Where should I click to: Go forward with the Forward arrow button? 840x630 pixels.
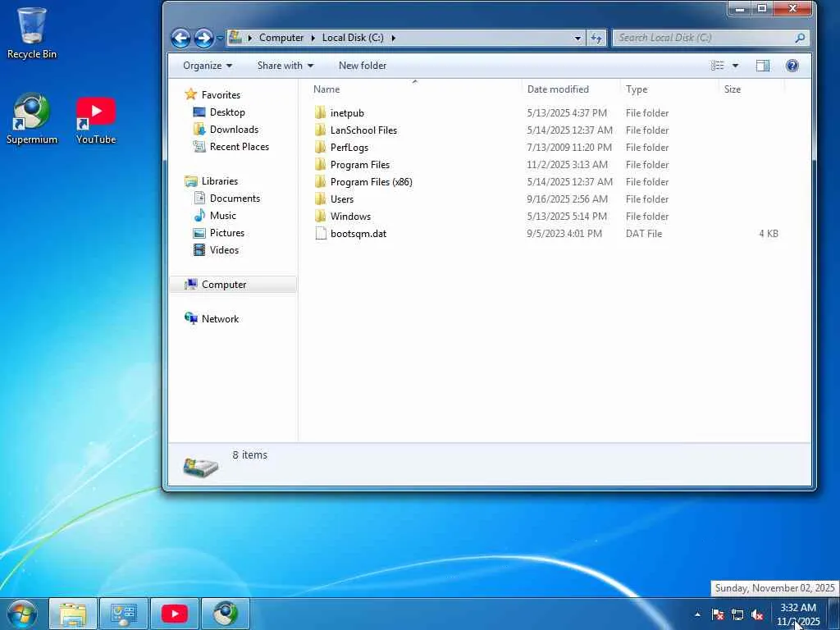click(203, 38)
